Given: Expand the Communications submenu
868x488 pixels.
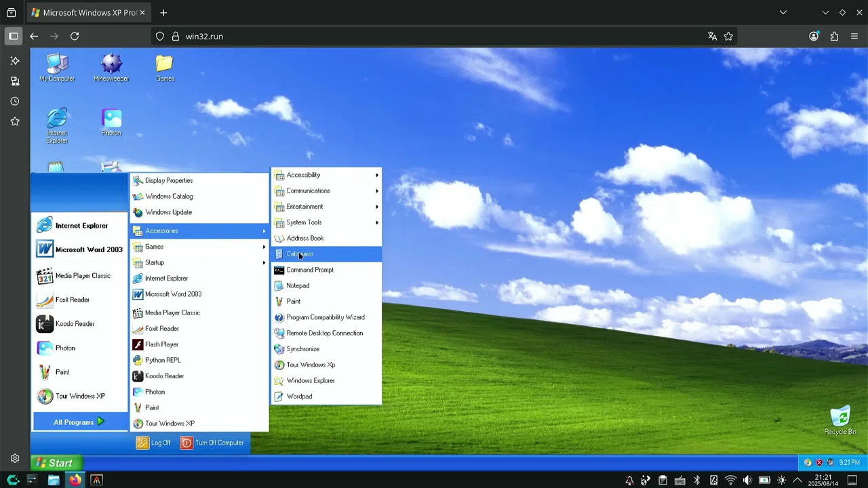Looking at the screenshot, I should pyautogui.click(x=326, y=190).
